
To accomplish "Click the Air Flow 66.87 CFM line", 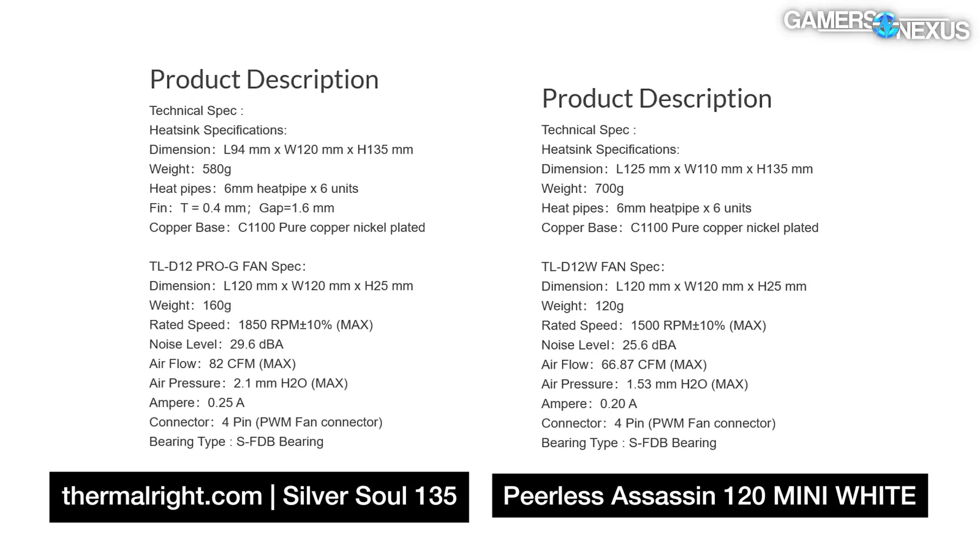I will point(624,365).
